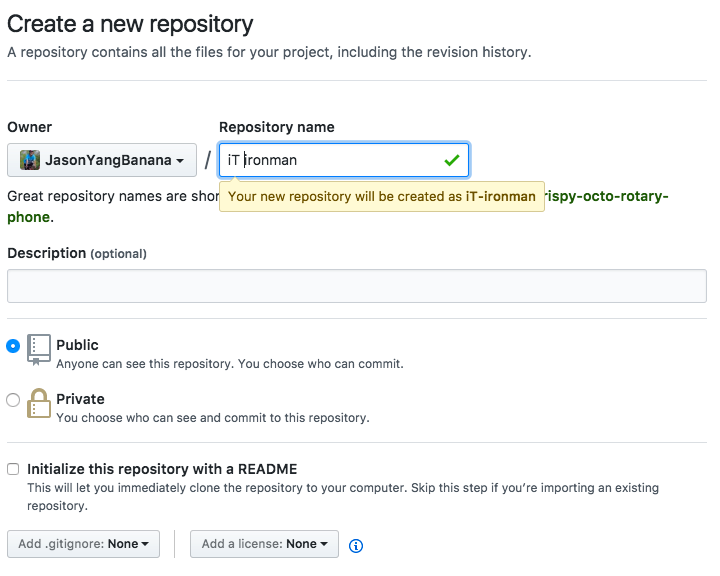Click the bold "Public" label text
720x576 pixels.
pos(77,345)
